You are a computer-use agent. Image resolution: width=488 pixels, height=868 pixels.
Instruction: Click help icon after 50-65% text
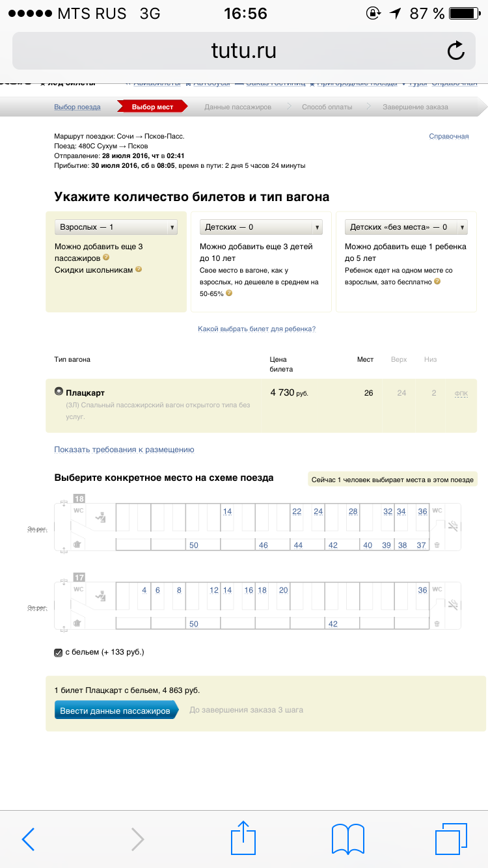[229, 293]
